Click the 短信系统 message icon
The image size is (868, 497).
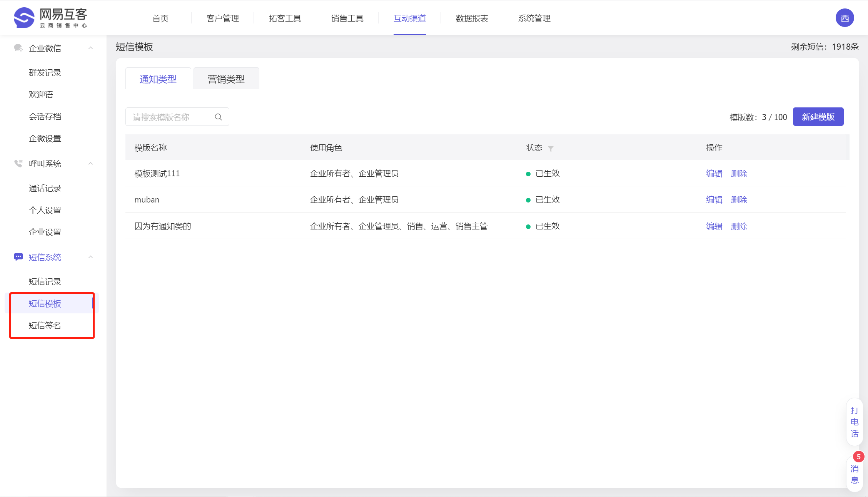18,257
